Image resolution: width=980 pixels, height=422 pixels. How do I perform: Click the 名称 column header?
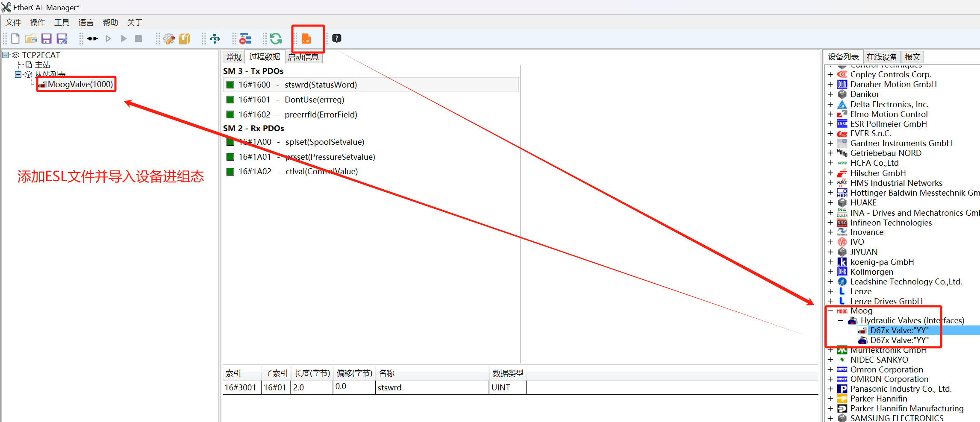pyautogui.click(x=432, y=373)
